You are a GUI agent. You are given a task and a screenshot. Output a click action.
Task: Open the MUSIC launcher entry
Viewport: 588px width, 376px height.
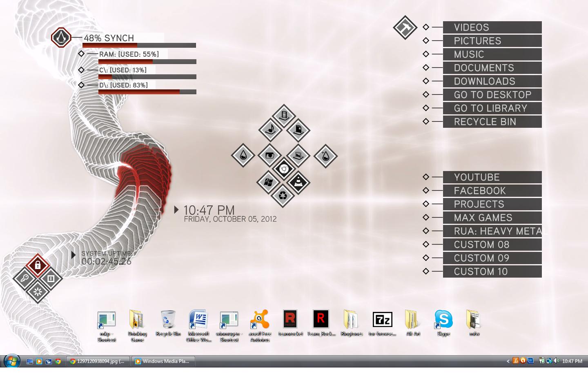pos(492,54)
